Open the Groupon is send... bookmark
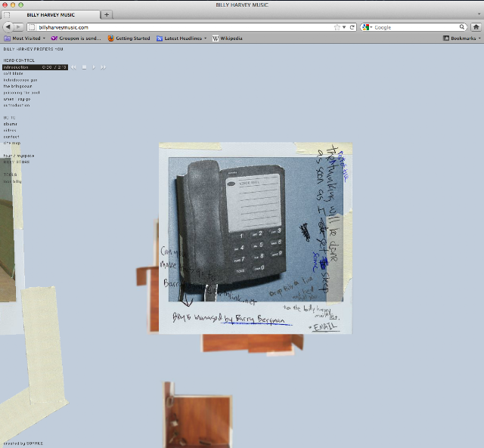 pyautogui.click(x=76, y=39)
